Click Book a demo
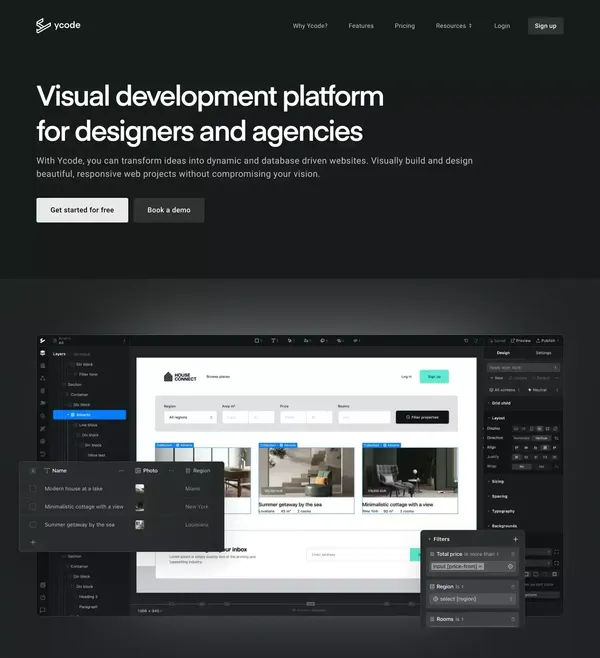The height and width of the screenshot is (658, 600). 169,210
